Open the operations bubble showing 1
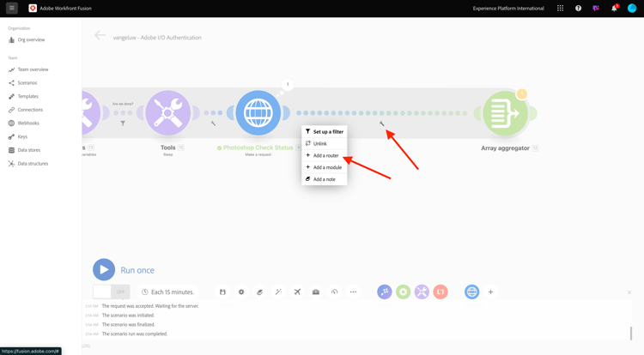Viewport: 644px width, 355px height. pyautogui.click(x=288, y=84)
